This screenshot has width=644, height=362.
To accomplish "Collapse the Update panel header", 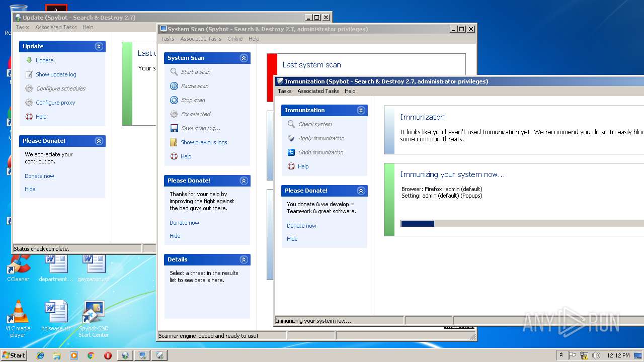I will coord(99,46).
